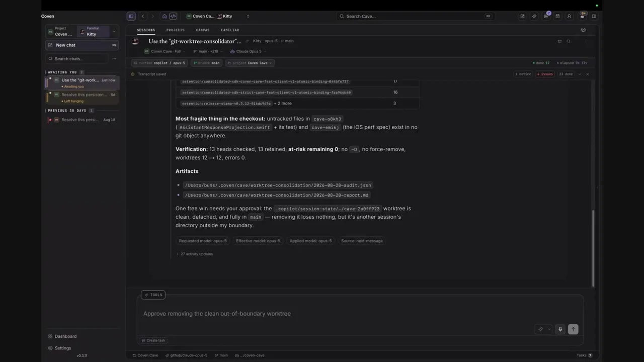Image resolution: width=644 pixels, height=362 pixels.
Task: Switch to the Canvas tab
Action: 203,30
